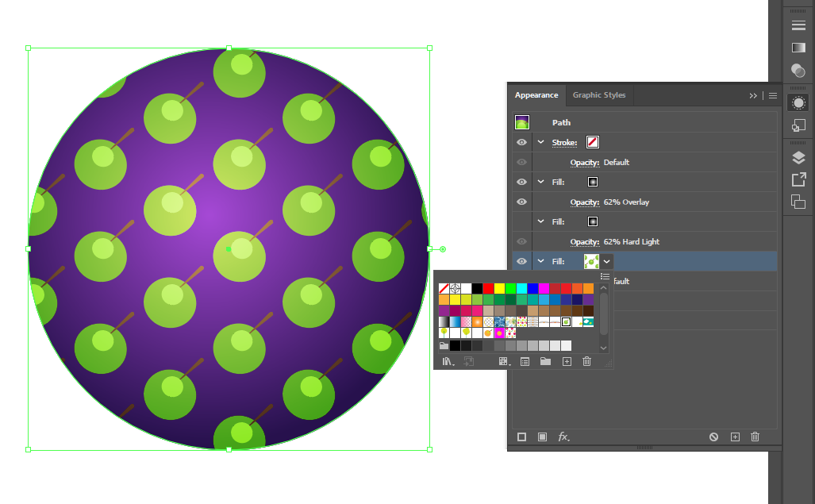This screenshot has height=504, width=815.
Task: Select the blue water texture pattern swatch
Action: pos(499,322)
